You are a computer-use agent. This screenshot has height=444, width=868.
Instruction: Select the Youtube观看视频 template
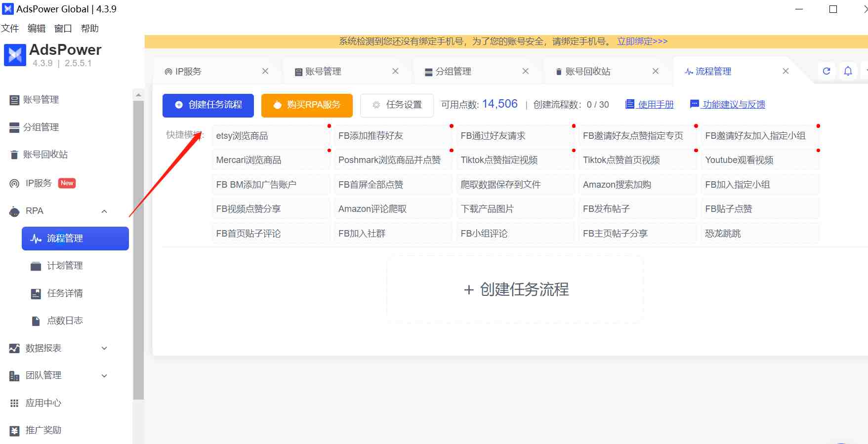click(760, 160)
